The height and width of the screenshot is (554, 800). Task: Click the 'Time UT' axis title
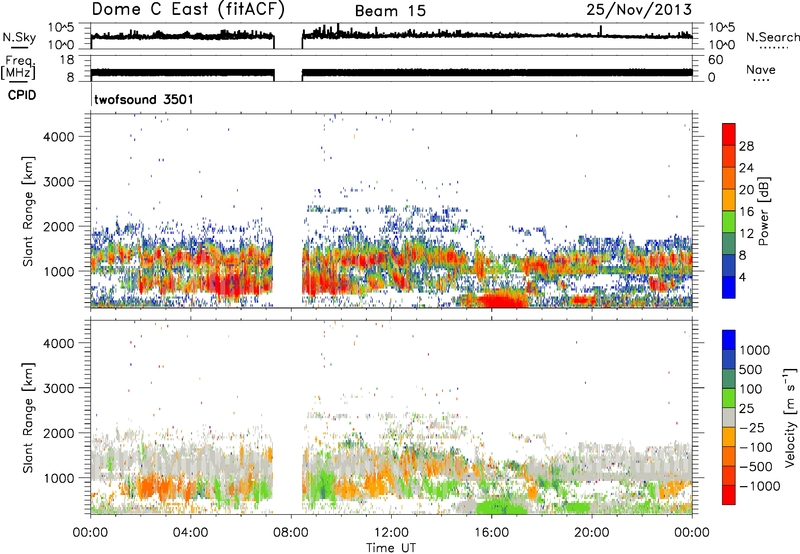pyautogui.click(x=391, y=547)
